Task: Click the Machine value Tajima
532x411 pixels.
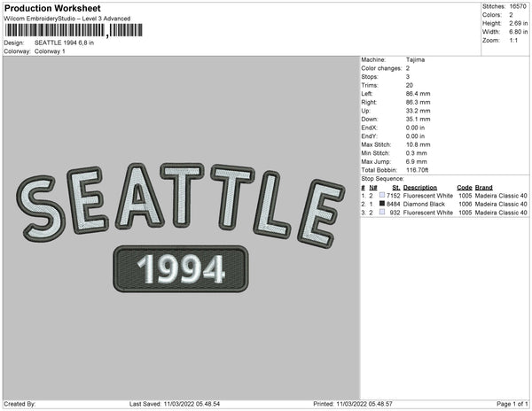Action: click(x=415, y=59)
